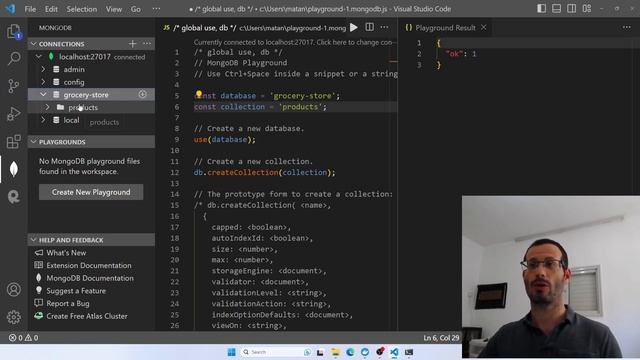Viewport: 640px width, 360px height.
Task: Open Extension Documentation link
Action: [x=89, y=265]
